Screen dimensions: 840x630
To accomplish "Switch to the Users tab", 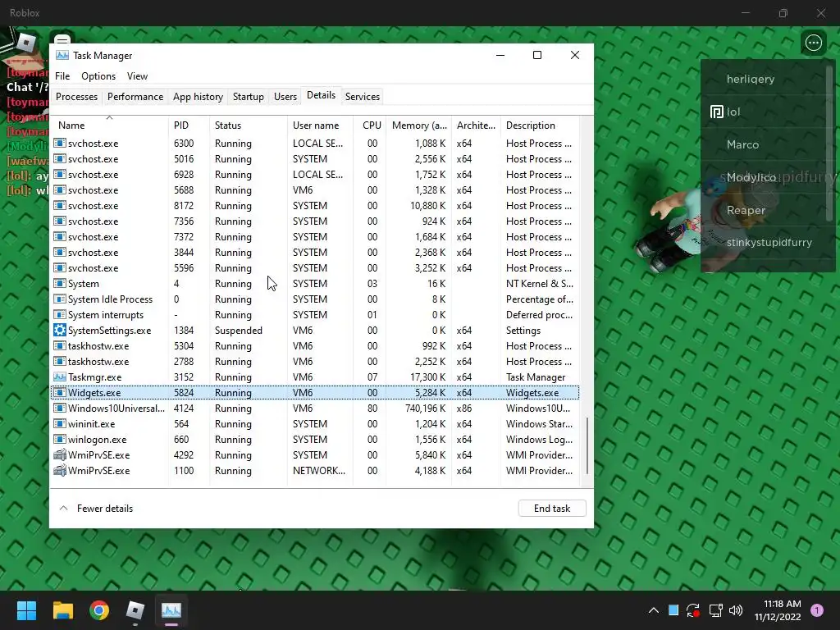I will pos(285,97).
